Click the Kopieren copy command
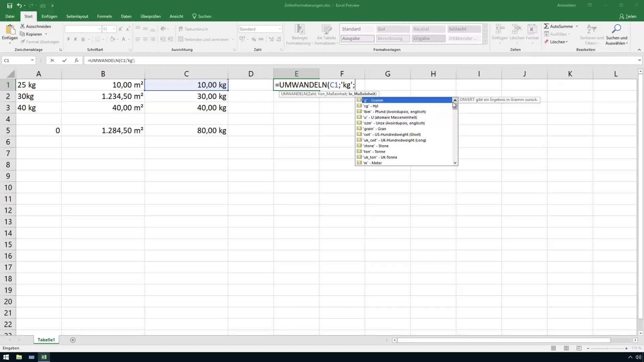Image resolution: width=644 pixels, height=362 pixels. [x=31, y=34]
